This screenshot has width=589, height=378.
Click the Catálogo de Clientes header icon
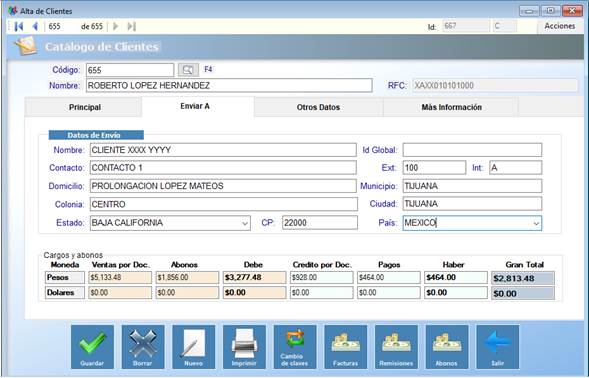(x=26, y=46)
